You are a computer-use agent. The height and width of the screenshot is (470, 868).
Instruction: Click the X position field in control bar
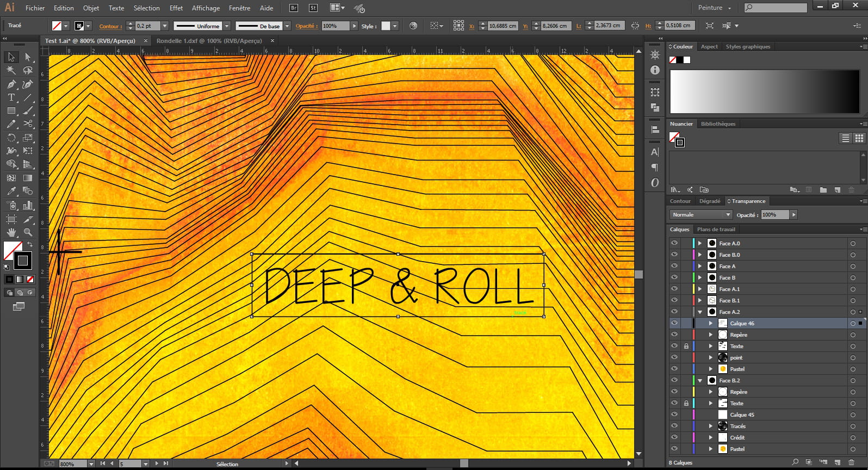click(x=503, y=26)
